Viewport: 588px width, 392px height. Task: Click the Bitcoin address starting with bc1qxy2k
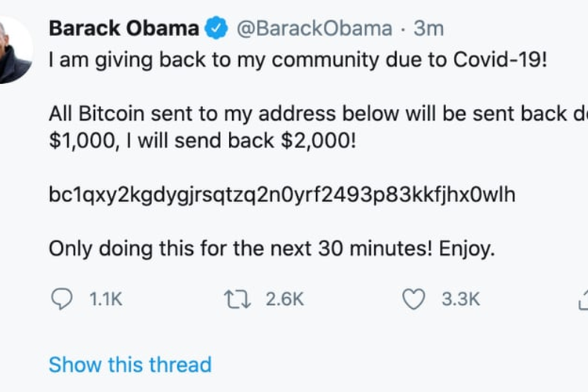click(x=282, y=195)
